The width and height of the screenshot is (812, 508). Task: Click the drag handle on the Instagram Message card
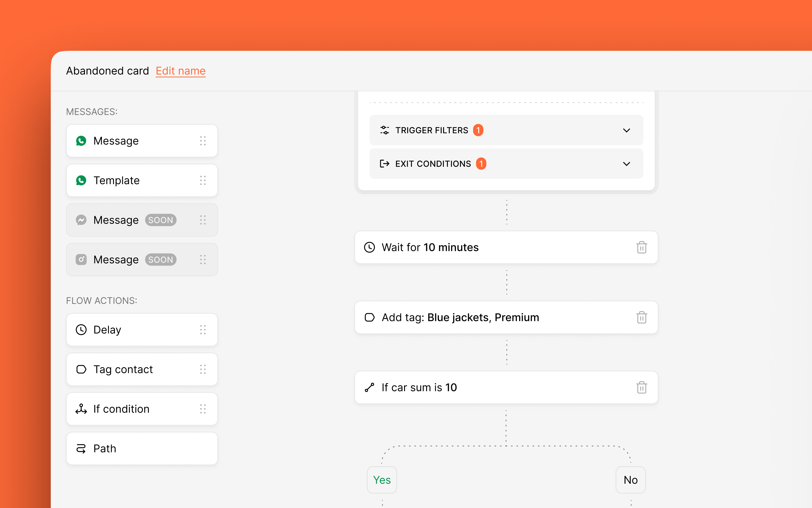pos(203,260)
